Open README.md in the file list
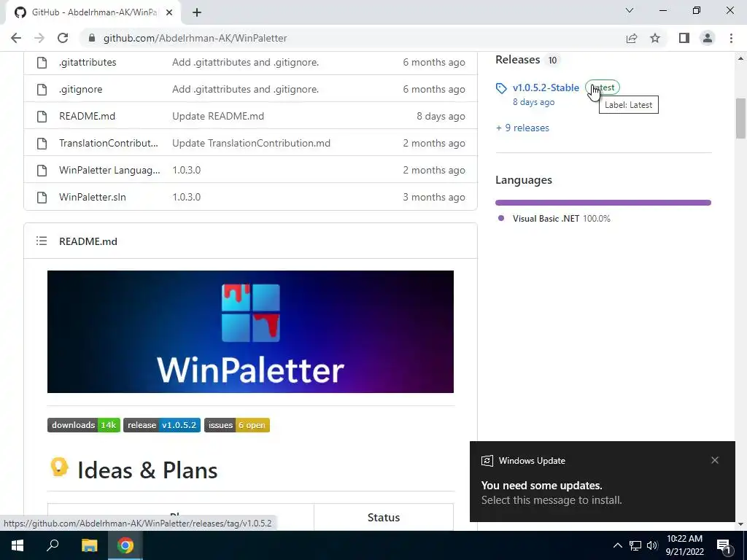 click(x=88, y=116)
